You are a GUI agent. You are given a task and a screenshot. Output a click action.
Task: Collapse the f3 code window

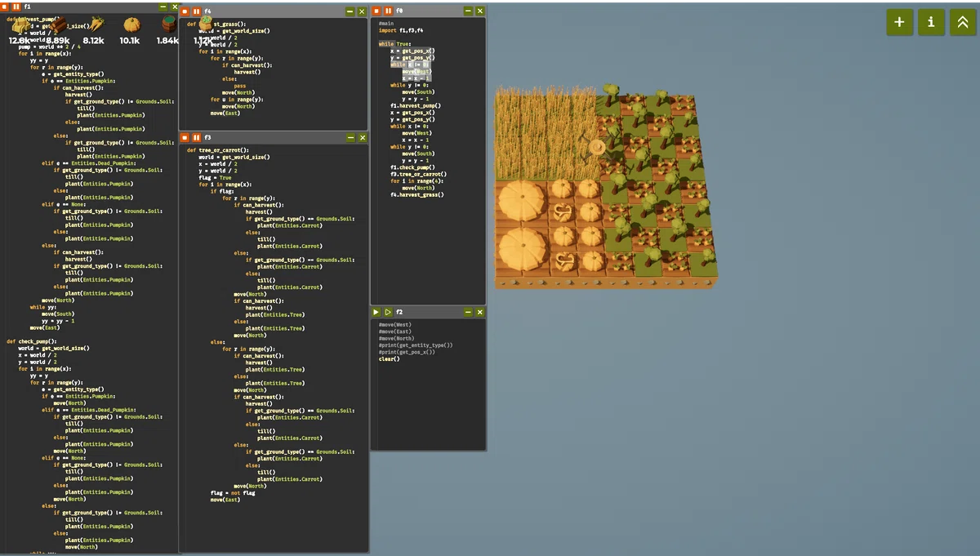pyautogui.click(x=350, y=138)
